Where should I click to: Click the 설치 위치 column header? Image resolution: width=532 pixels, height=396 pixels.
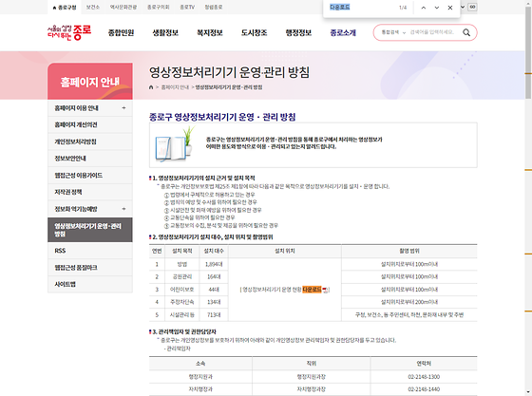click(x=285, y=252)
